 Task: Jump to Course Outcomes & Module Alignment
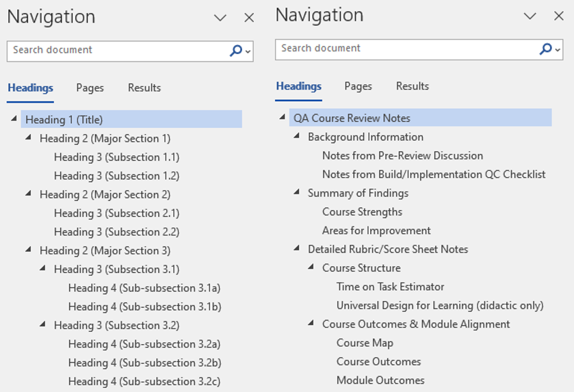(x=416, y=324)
